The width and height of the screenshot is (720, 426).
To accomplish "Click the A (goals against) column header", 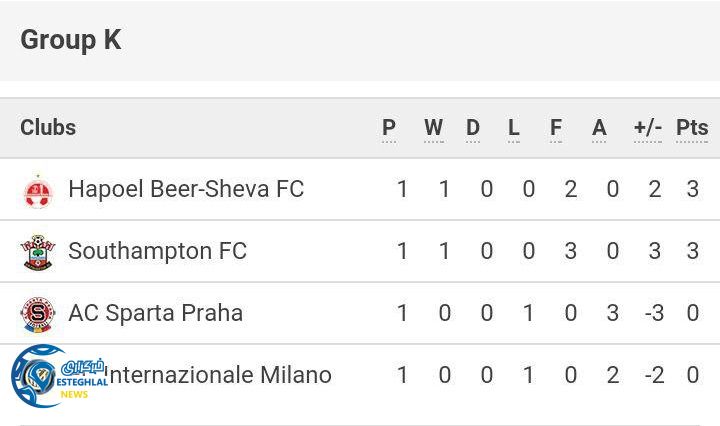I will [599, 128].
